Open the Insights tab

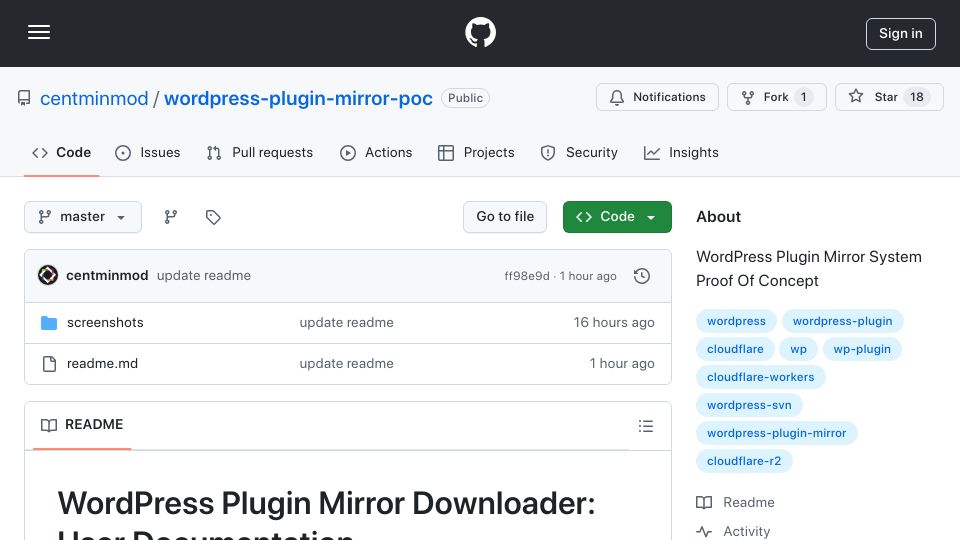click(681, 152)
